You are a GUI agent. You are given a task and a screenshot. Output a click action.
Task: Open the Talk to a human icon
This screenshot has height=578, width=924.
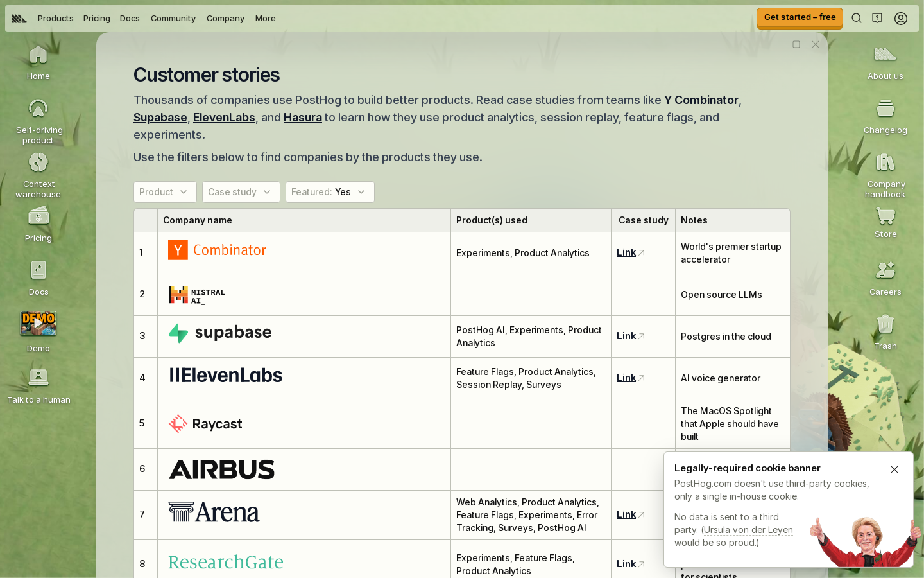[38, 386]
